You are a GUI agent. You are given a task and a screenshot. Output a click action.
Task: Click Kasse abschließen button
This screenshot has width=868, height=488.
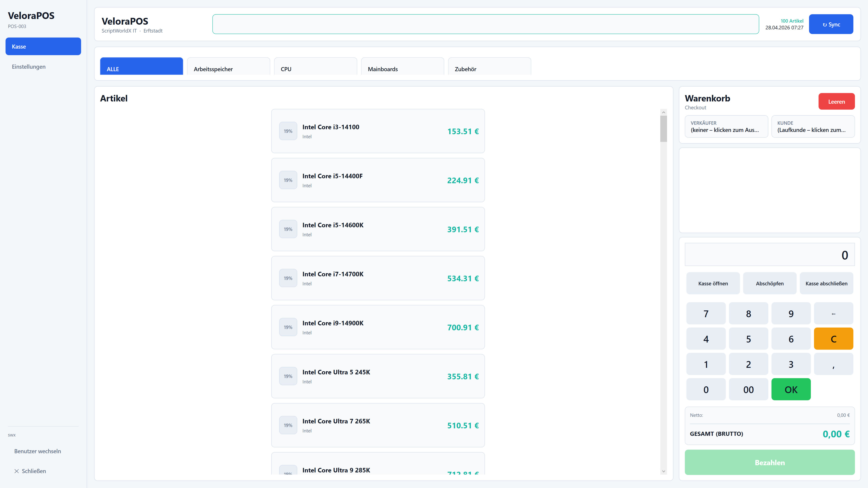[x=826, y=283]
